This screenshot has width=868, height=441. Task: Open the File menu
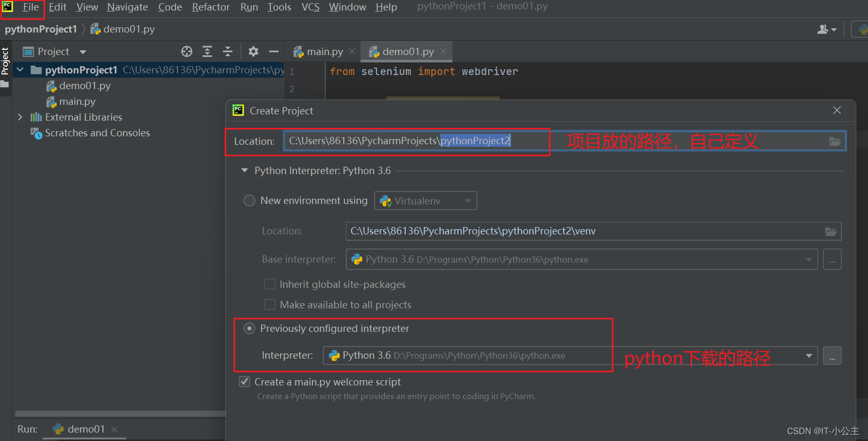click(30, 7)
